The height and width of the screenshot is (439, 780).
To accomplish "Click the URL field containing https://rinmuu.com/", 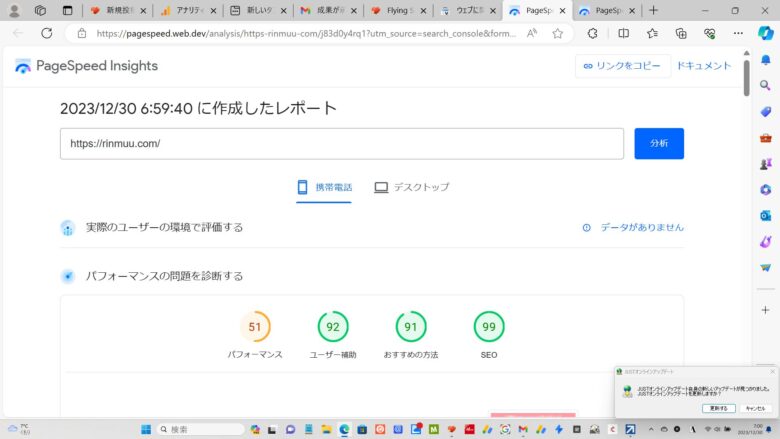I will 341,143.
